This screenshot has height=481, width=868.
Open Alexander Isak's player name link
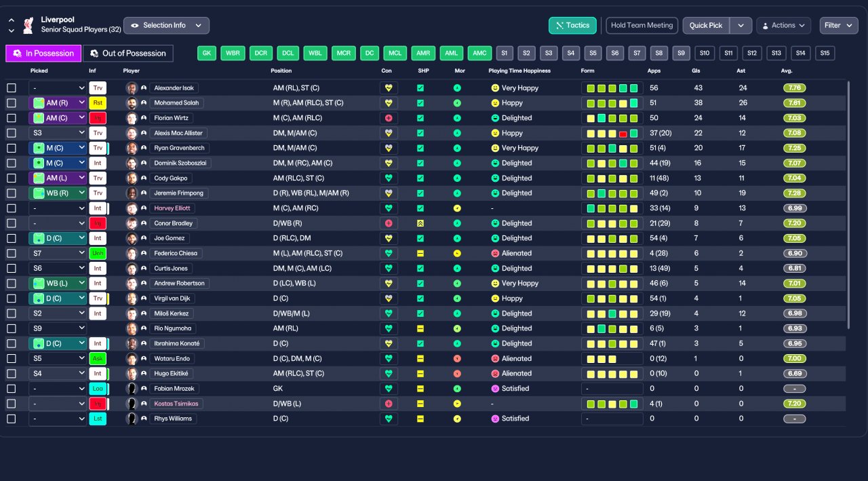[174, 88]
